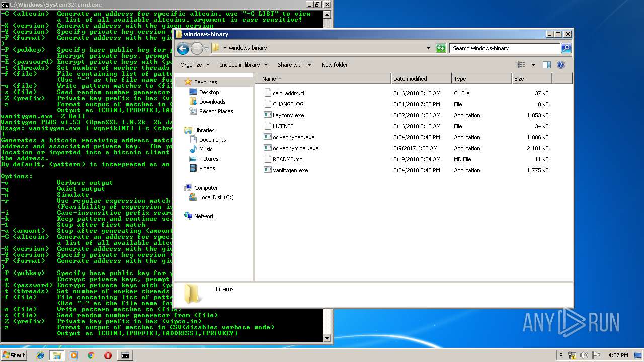Refresh the windows-binary folder view

[441, 48]
